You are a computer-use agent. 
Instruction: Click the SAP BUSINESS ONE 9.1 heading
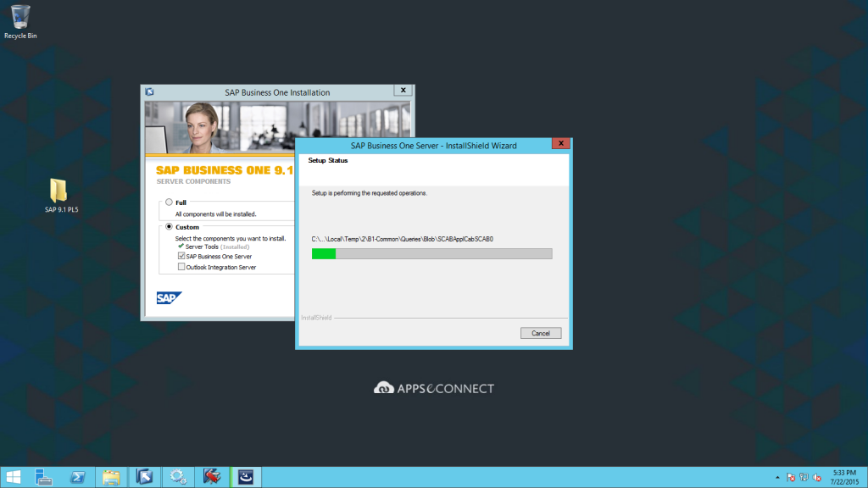[225, 170]
